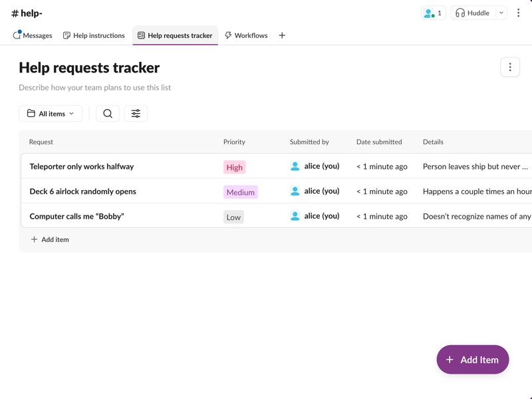Go to the Workflows tab
Viewport: 532px width, 399px height.
246,35
